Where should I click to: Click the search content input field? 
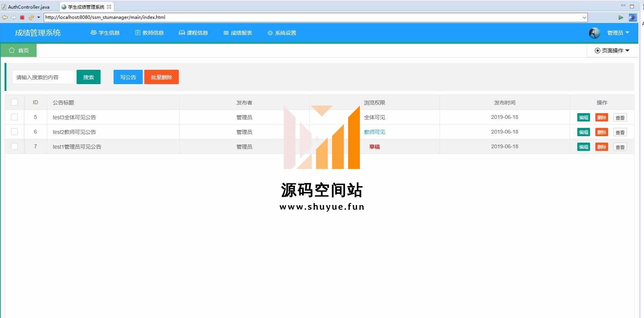[43, 77]
